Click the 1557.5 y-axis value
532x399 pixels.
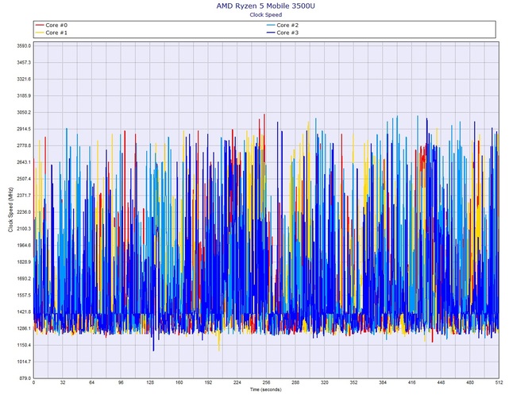pos(24,296)
